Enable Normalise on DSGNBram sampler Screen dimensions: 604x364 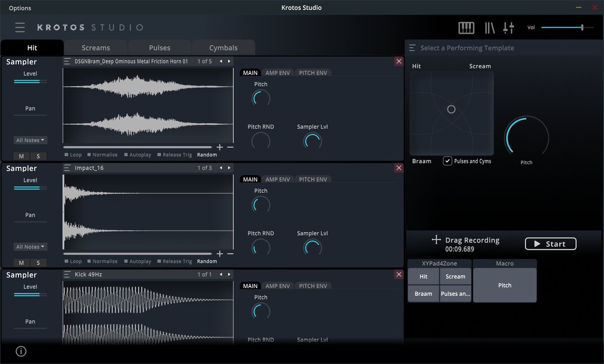pyautogui.click(x=102, y=155)
